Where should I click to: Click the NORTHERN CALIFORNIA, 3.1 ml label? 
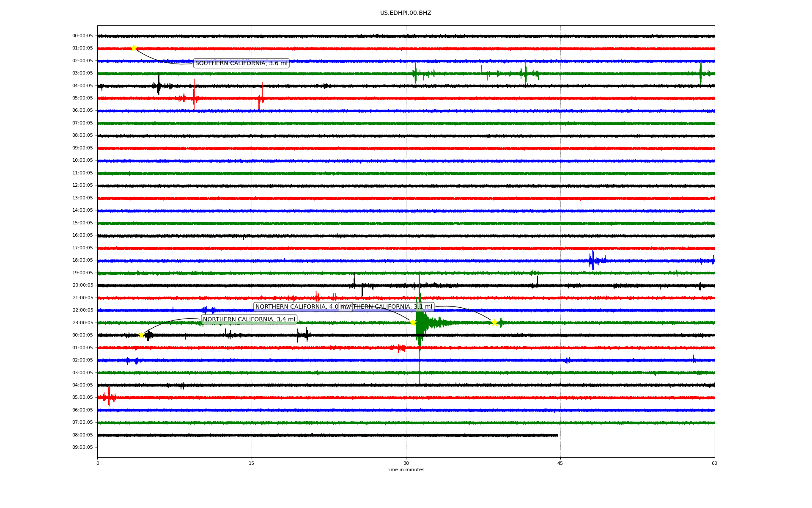393,307
